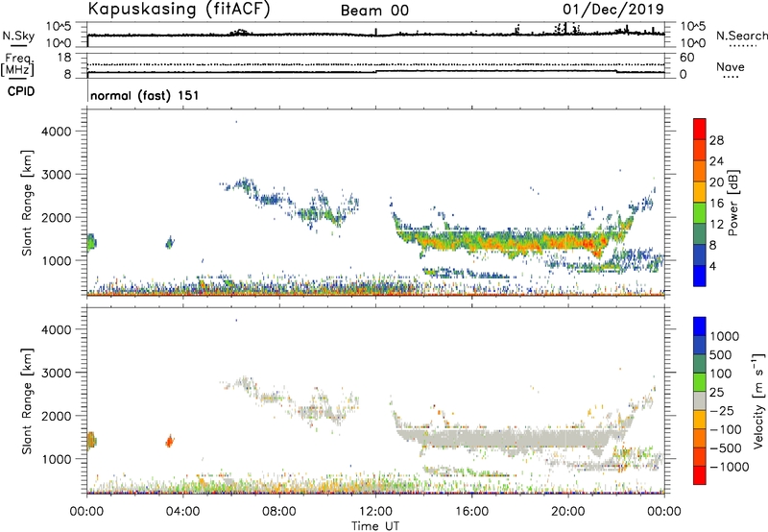Select the "08:00" time tick label
The height and width of the screenshot is (532, 768).
(x=279, y=512)
